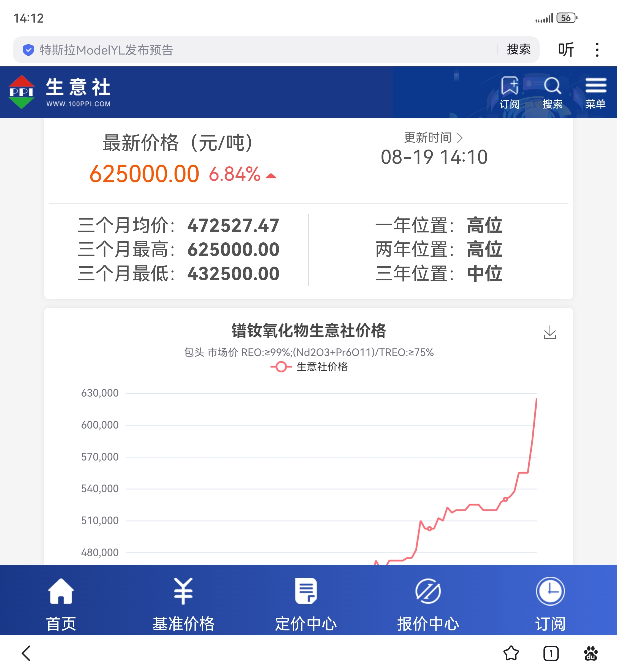Open browser three-dot overflow menu

tap(597, 50)
